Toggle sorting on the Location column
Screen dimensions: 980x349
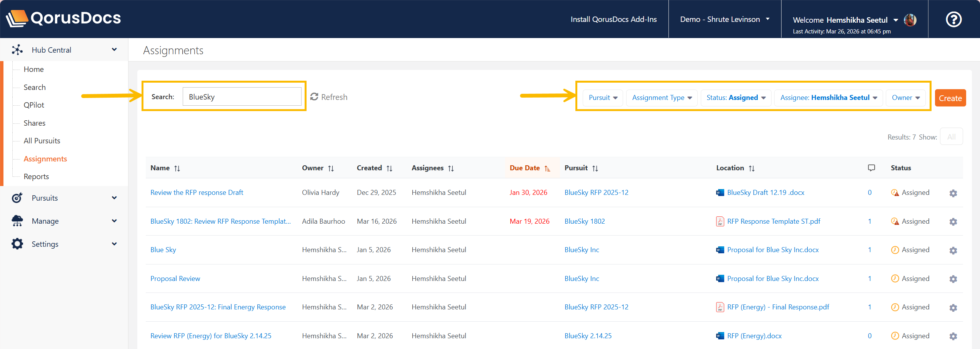click(x=752, y=168)
